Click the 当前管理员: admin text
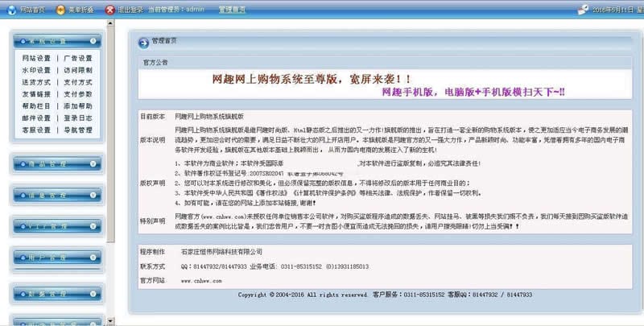 [175, 9]
